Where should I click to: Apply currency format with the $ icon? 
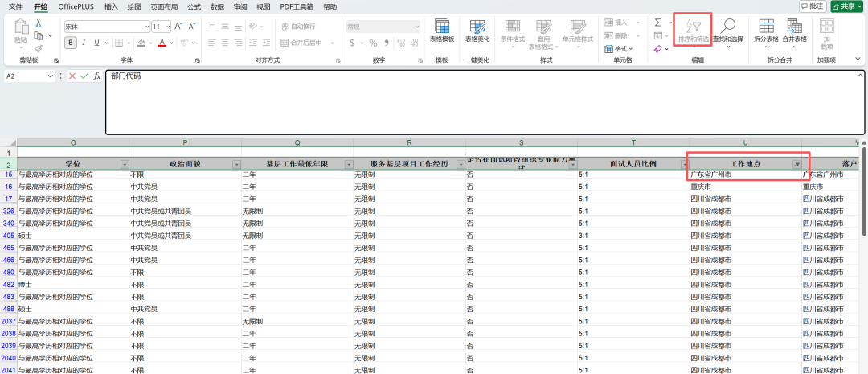tap(352, 43)
